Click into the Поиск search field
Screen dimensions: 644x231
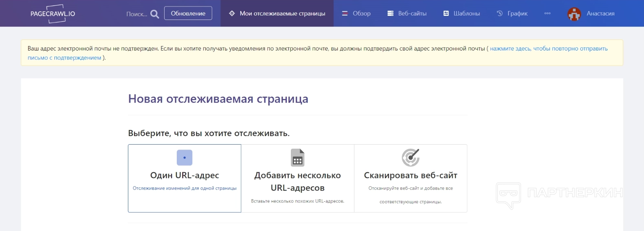pyautogui.click(x=136, y=14)
